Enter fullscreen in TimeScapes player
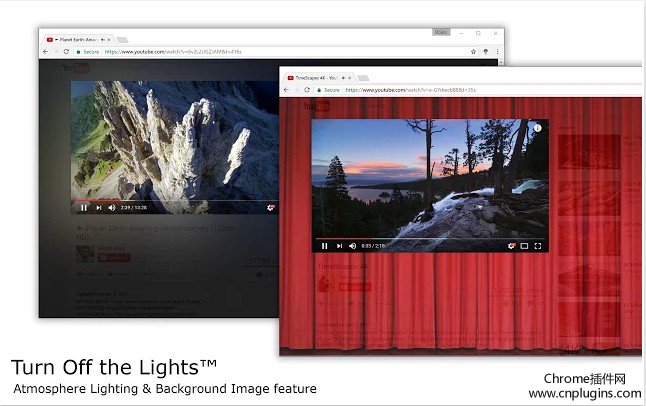The height and width of the screenshot is (406, 646). tap(538, 246)
